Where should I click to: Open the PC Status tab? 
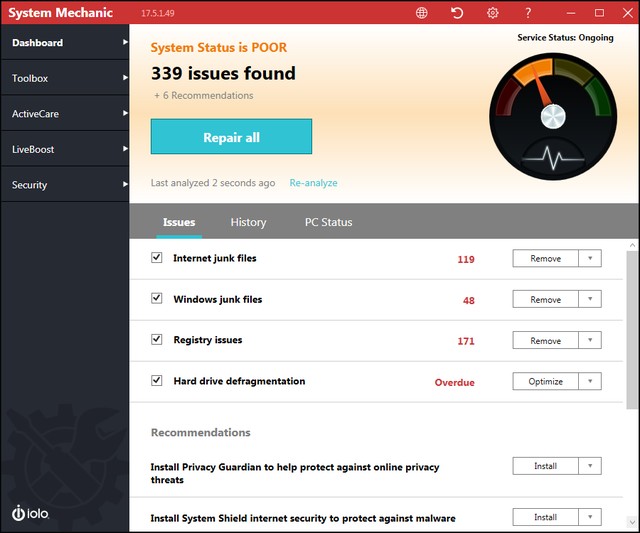[x=328, y=222]
